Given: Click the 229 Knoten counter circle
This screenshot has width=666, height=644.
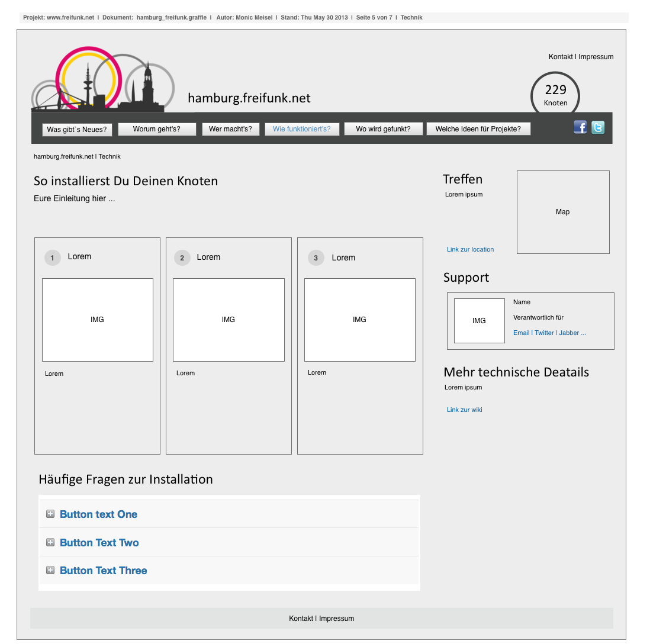Looking at the screenshot, I should [555, 95].
